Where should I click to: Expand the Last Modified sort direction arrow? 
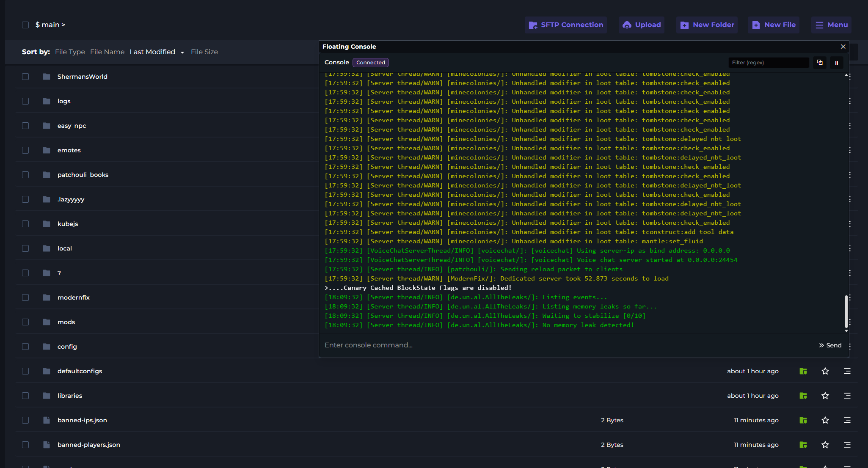(182, 52)
